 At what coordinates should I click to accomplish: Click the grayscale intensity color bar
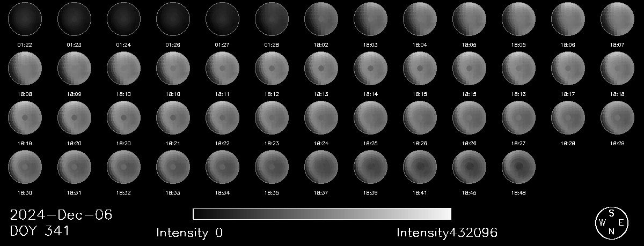click(x=322, y=214)
